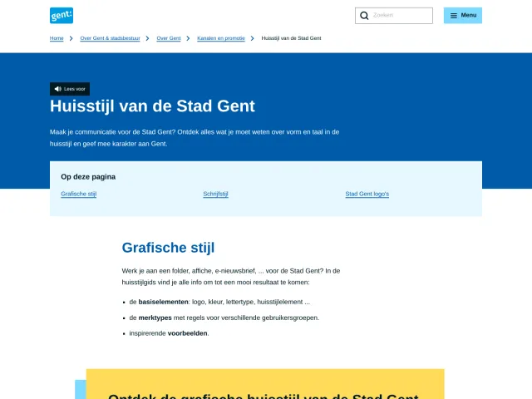The image size is (532, 399).
Task: Click the intro paragraph starting Maak je communicatie
Action: [x=195, y=138]
